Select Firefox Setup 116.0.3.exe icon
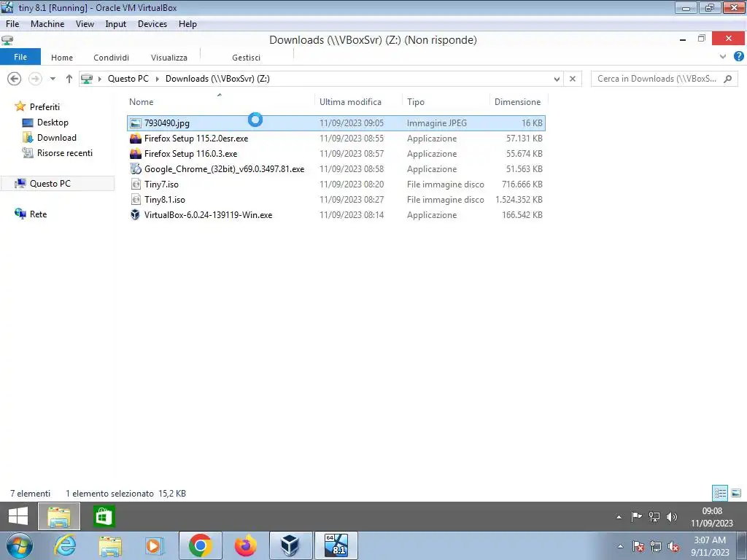 click(x=136, y=154)
